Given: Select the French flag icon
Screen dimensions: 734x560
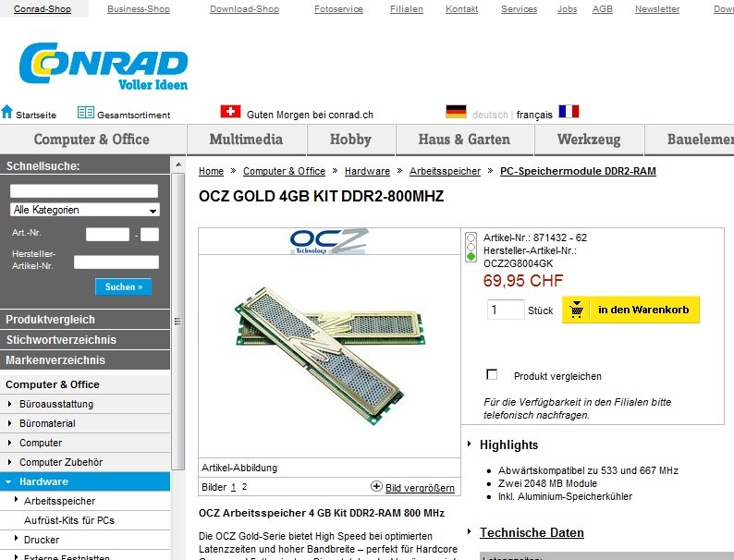Looking at the screenshot, I should pyautogui.click(x=569, y=112).
